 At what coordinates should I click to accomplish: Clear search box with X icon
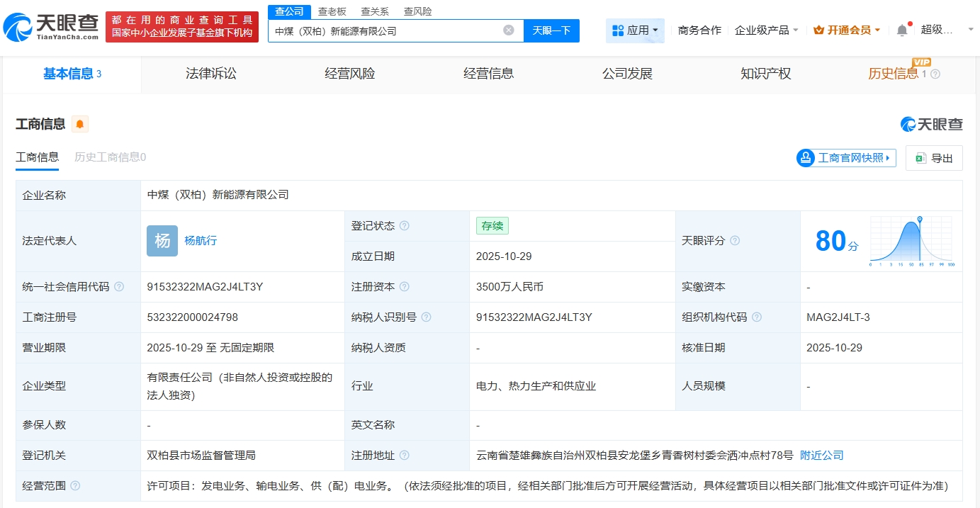509,30
